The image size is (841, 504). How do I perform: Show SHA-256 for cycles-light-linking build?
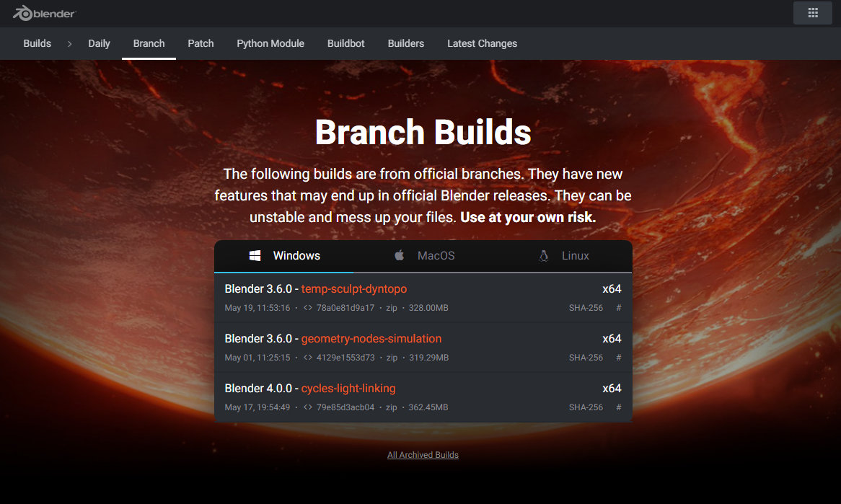[586, 407]
